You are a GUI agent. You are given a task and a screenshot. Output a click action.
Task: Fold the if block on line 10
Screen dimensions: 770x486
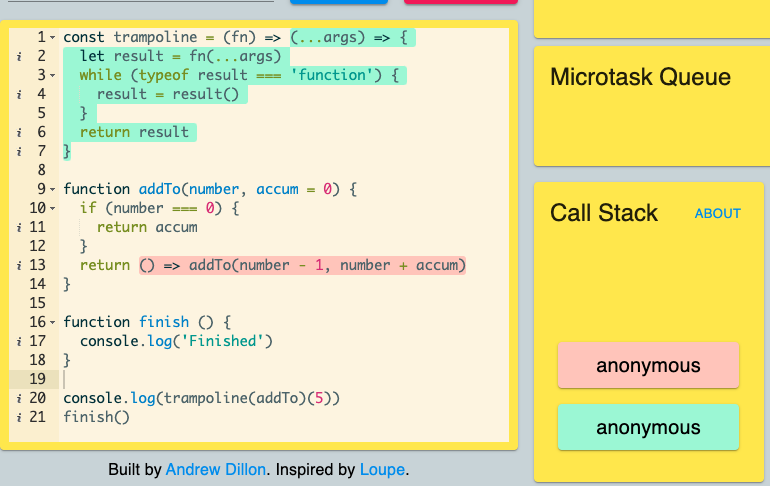[x=53, y=209]
